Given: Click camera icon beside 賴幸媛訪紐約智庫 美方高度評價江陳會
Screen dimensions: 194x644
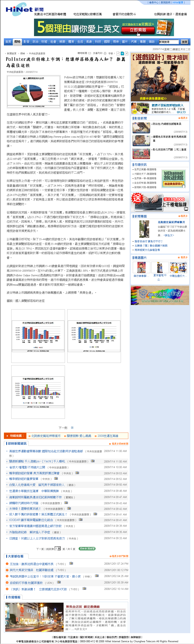Looking at the screenshot, I should [77, 473].
